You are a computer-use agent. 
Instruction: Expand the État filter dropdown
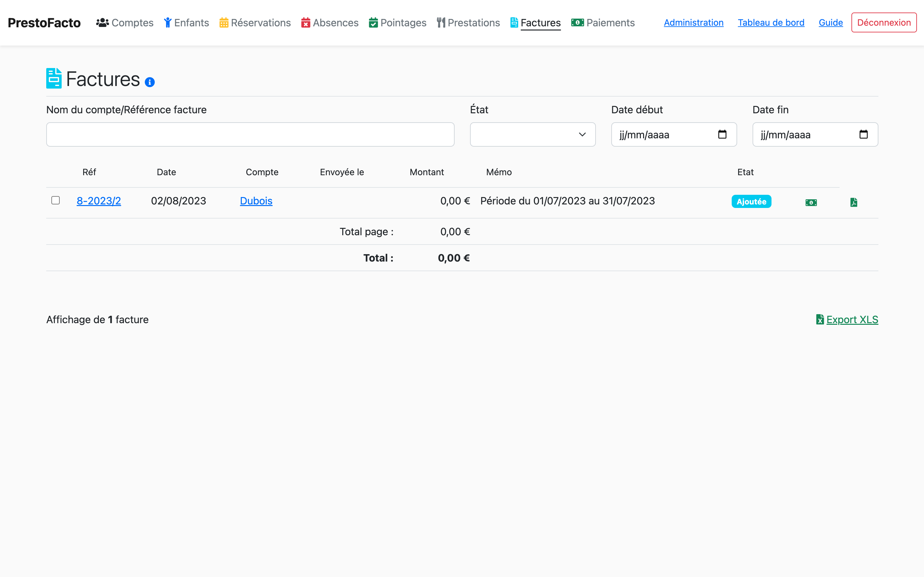(532, 134)
